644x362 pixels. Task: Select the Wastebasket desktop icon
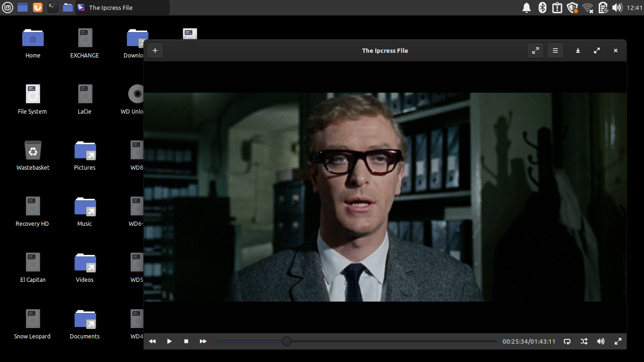pos(33,156)
